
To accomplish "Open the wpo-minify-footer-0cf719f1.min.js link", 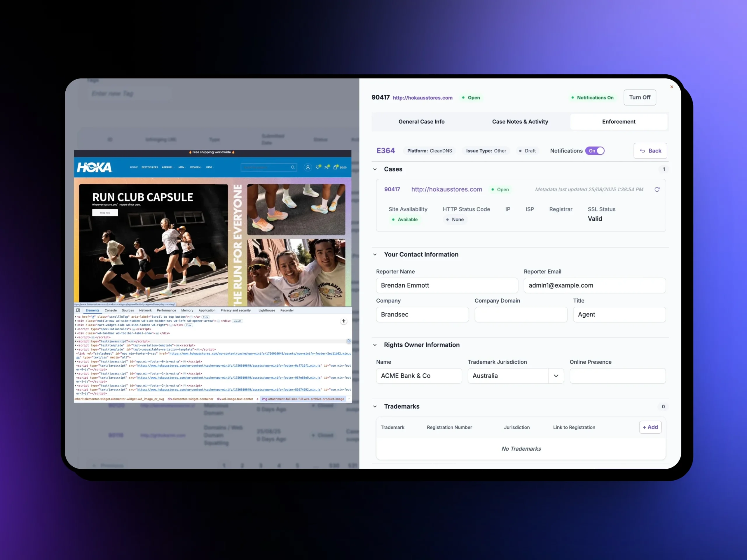I will [x=229, y=365].
